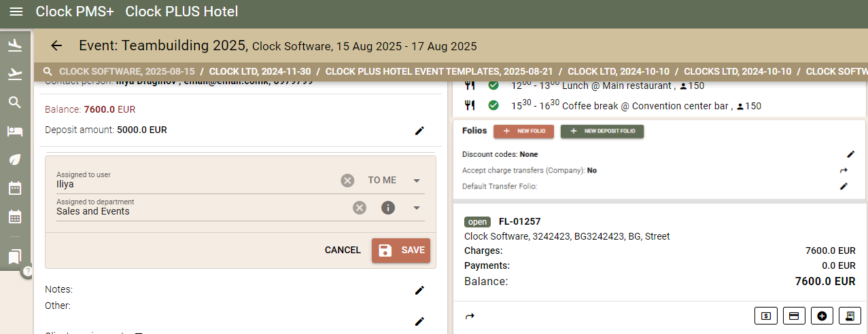This screenshot has height=334, width=868.
Task: Click the TO ME button
Action: (x=382, y=181)
